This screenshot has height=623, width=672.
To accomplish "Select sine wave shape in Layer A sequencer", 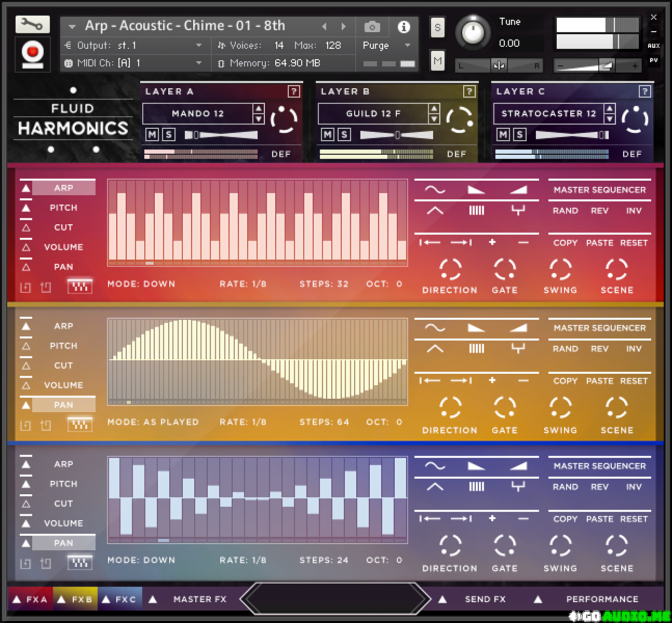I will point(435,190).
